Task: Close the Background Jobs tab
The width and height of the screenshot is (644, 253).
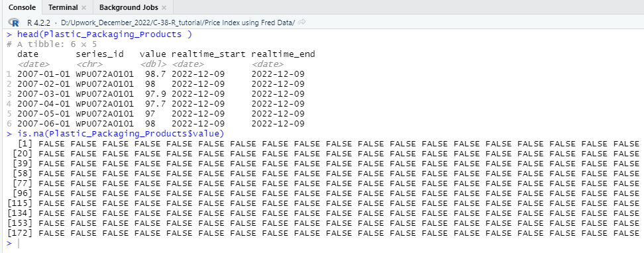Action: click(x=164, y=7)
